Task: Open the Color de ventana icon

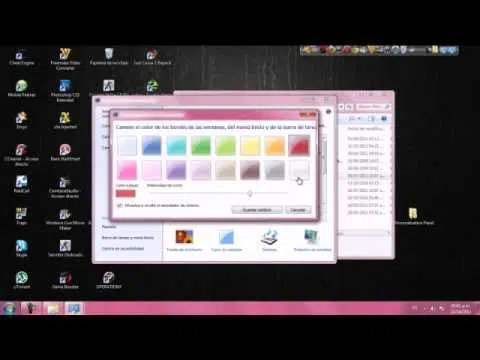Action: pyautogui.click(x=226, y=240)
